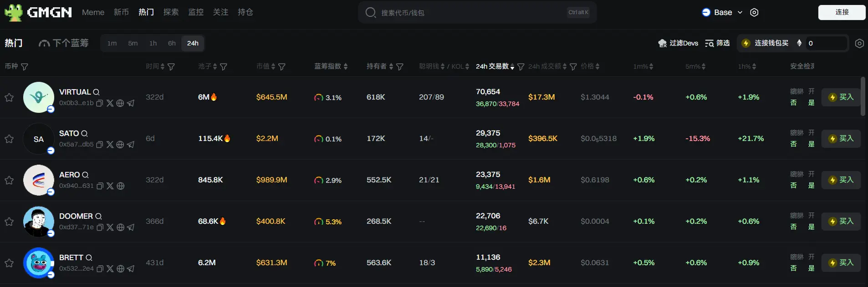Image resolution: width=868 pixels, height=287 pixels.
Task: Open settings hexagon icon beside Base
Action: coord(754,12)
